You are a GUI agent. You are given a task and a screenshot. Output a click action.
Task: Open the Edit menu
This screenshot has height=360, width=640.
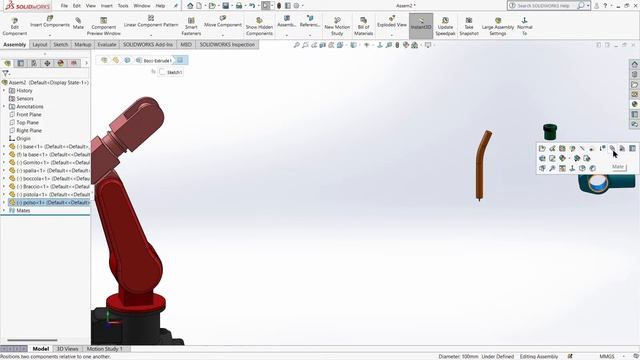tap(77, 6)
